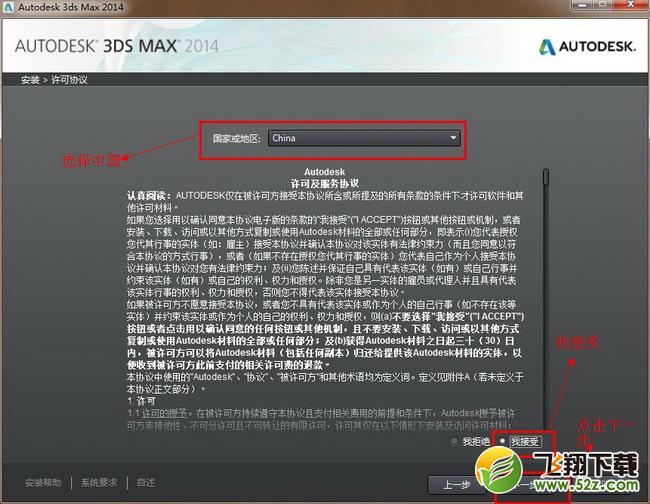The height and width of the screenshot is (504, 650).
Task: Click the 许可及服务协议 agreement heading
Action: click(x=325, y=184)
